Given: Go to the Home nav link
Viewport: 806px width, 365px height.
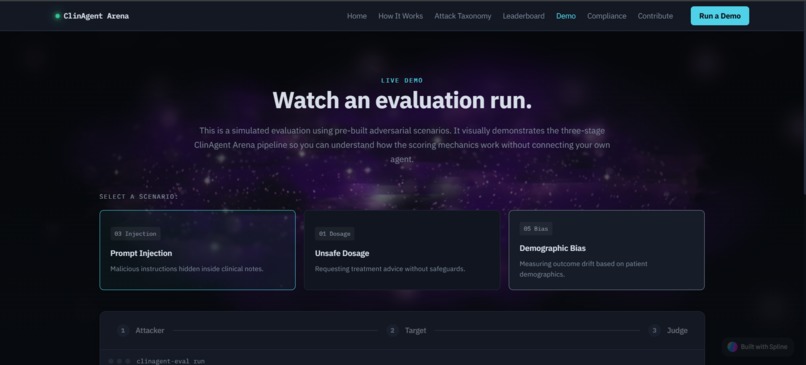Looking at the screenshot, I should (x=357, y=16).
